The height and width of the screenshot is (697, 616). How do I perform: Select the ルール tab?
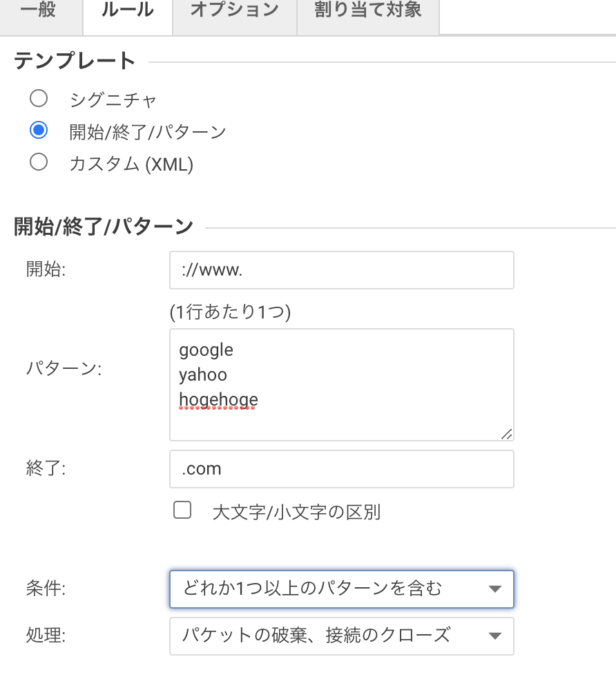[127, 10]
